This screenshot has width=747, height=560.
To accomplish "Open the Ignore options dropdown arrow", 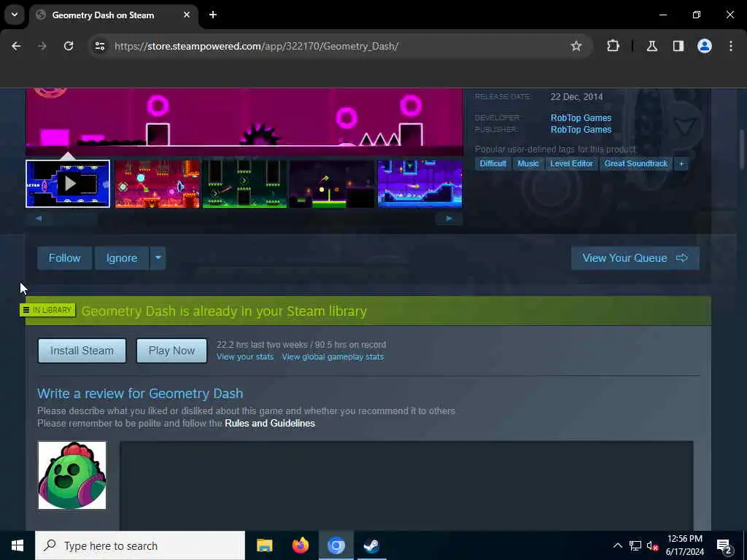I will pyautogui.click(x=158, y=258).
